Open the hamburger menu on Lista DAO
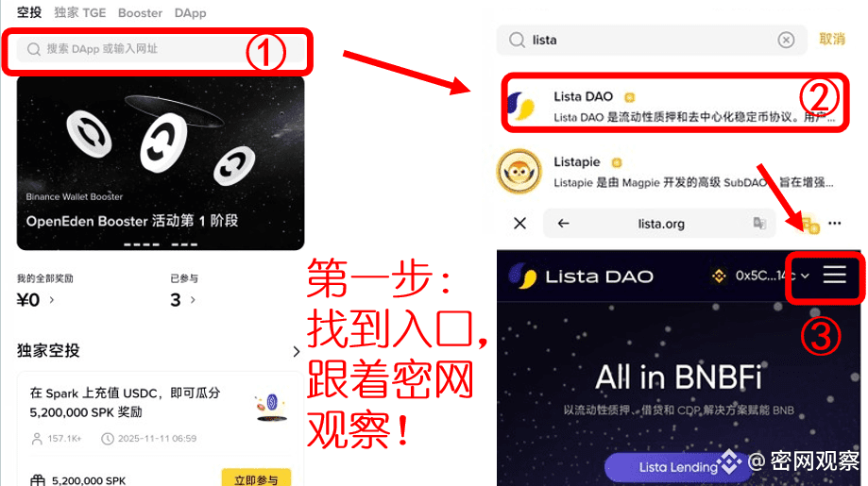The image size is (868, 486). (x=834, y=275)
